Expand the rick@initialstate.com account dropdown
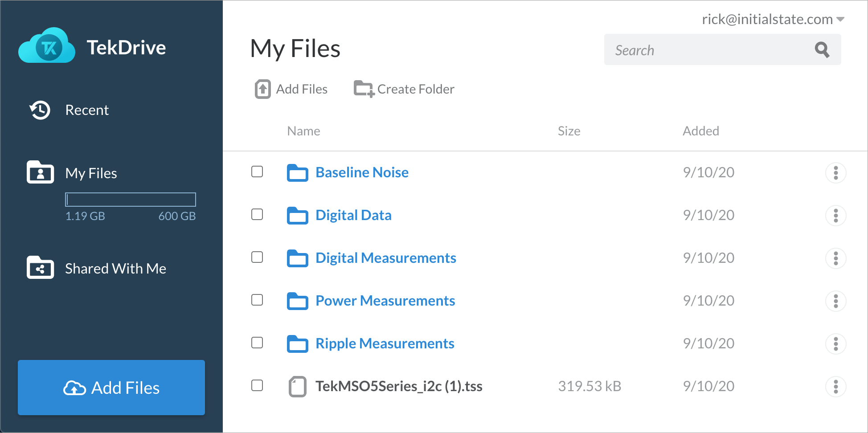Viewport: 868px width, 433px height. point(840,19)
